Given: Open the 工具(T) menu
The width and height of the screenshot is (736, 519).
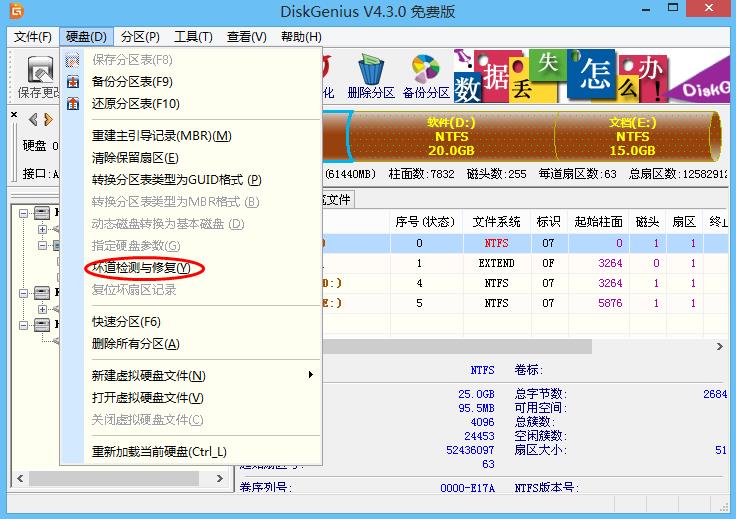Looking at the screenshot, I should tap(193, 37).
